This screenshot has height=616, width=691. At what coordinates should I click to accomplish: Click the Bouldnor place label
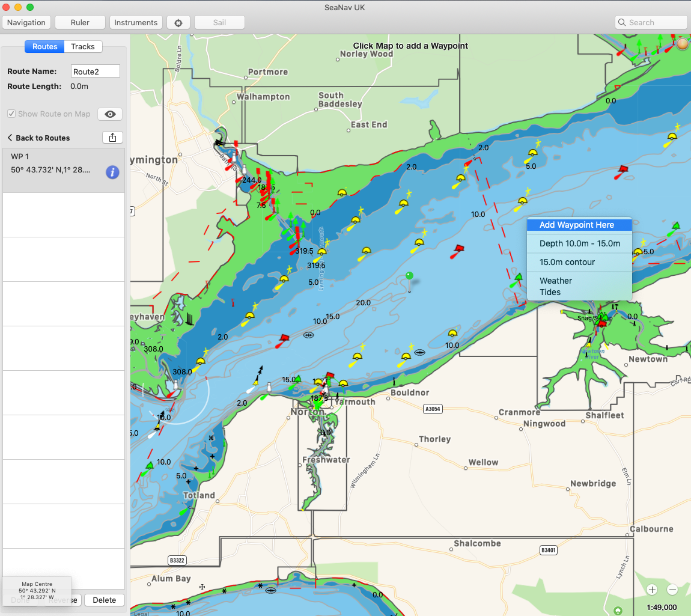coord(410,392)
